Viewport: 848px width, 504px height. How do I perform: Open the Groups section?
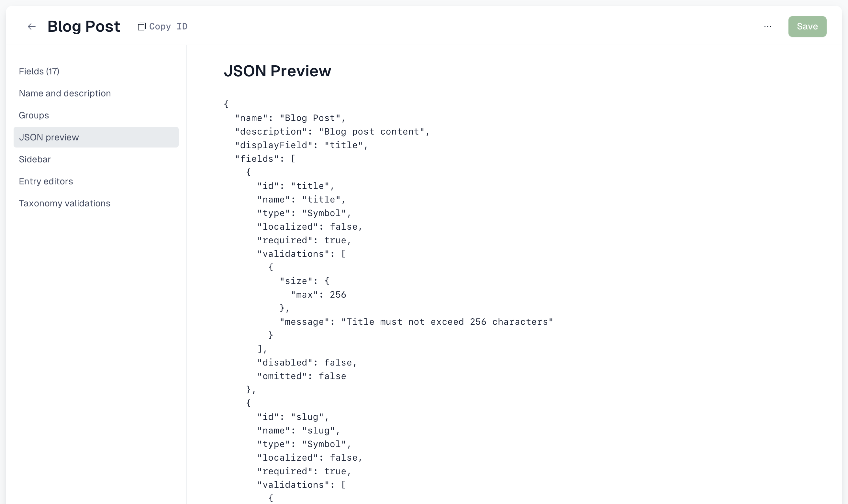[34, 115]
